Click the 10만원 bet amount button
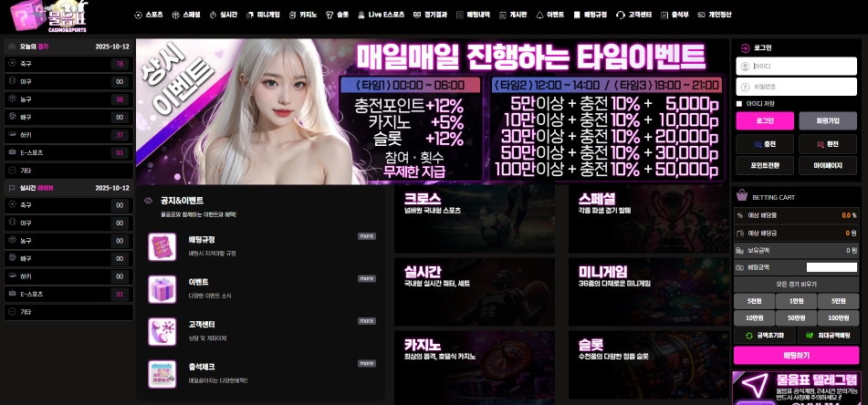868x405 pixels. 755,317
